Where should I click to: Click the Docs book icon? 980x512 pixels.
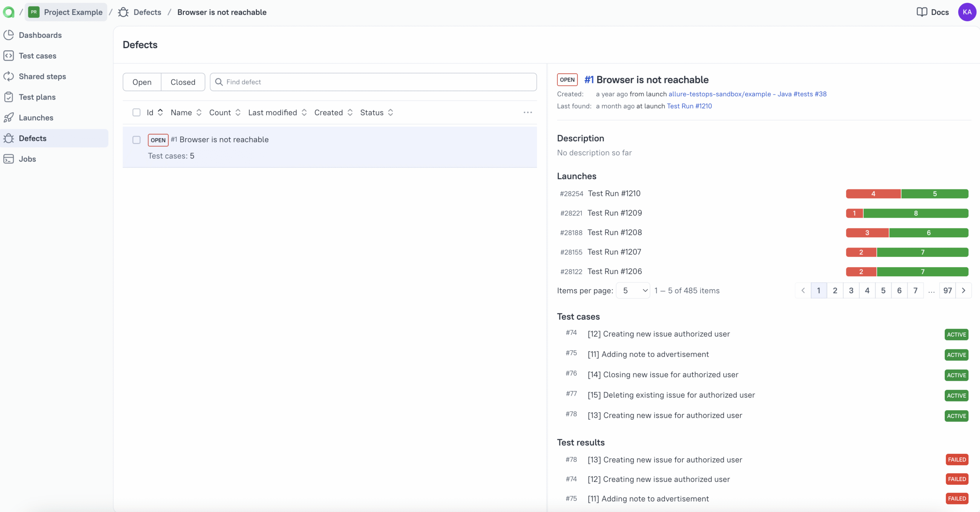[x=922, y=12]
